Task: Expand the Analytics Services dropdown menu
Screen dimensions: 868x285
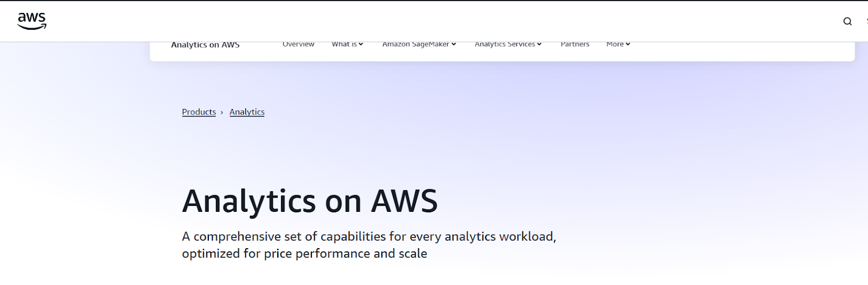Action: click(x=505, y=44)
